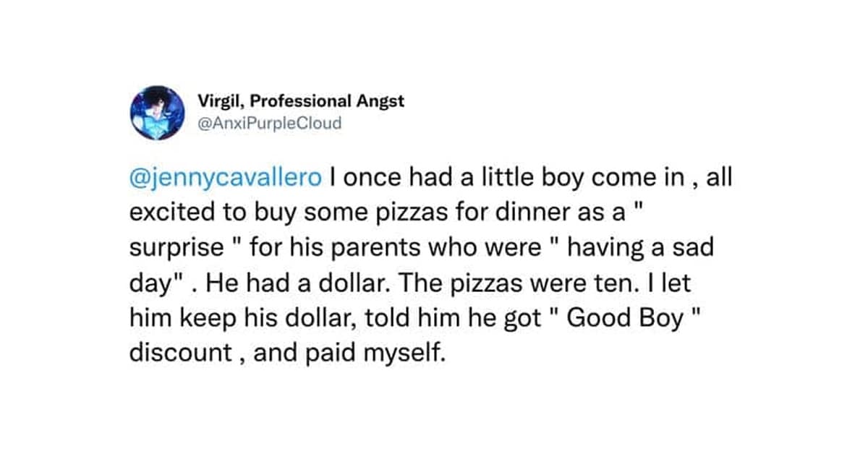
Task: Select the word "surprise" in the tweet
Action: point(176,249)
